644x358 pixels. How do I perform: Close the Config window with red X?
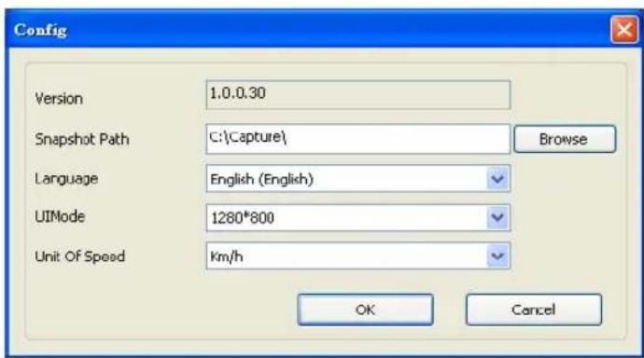click(624, 30)
